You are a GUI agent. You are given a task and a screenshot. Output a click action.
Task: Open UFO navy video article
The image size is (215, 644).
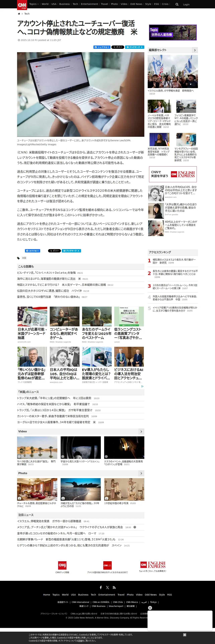(x=49, y=279)
